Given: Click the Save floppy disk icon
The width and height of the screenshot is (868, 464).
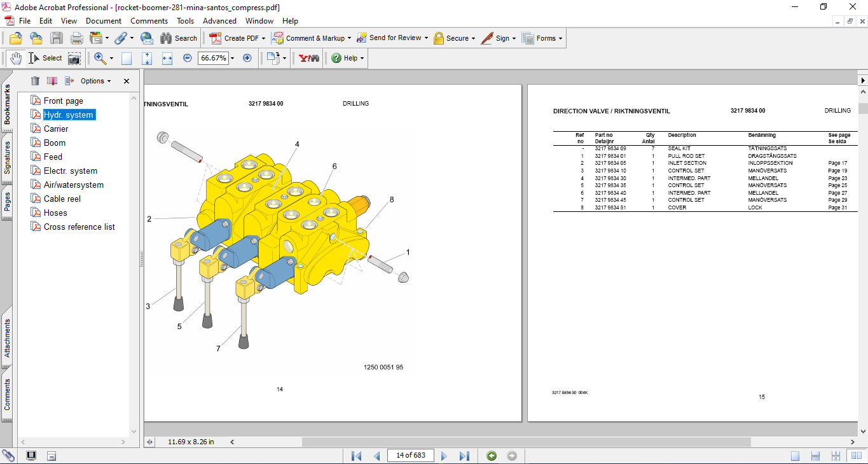Looking at the screenshot, I should 57,38.
